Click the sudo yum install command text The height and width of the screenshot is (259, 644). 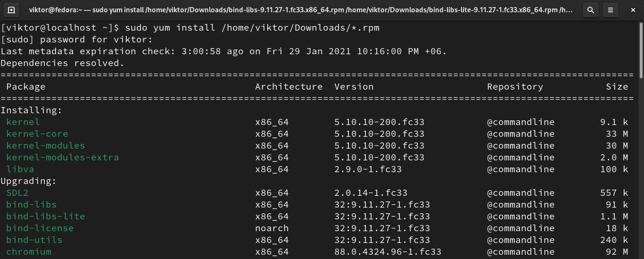tap(252, 27)
